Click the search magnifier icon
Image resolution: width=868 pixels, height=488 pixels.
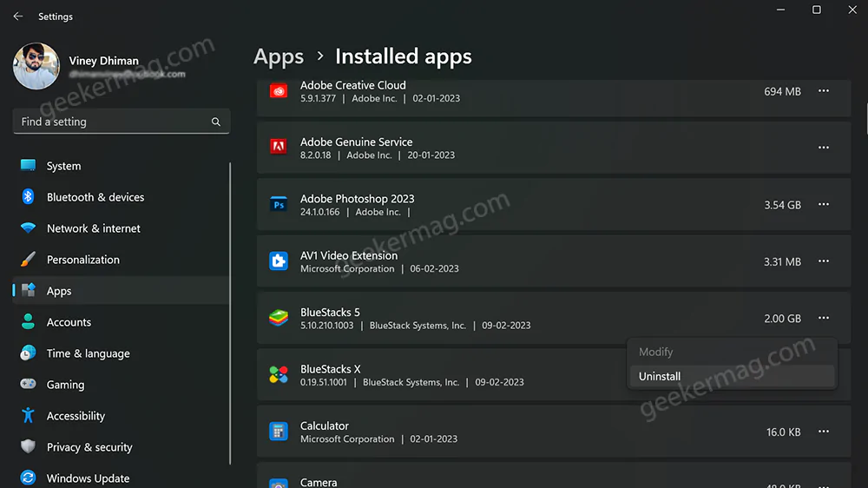(216, 122)
